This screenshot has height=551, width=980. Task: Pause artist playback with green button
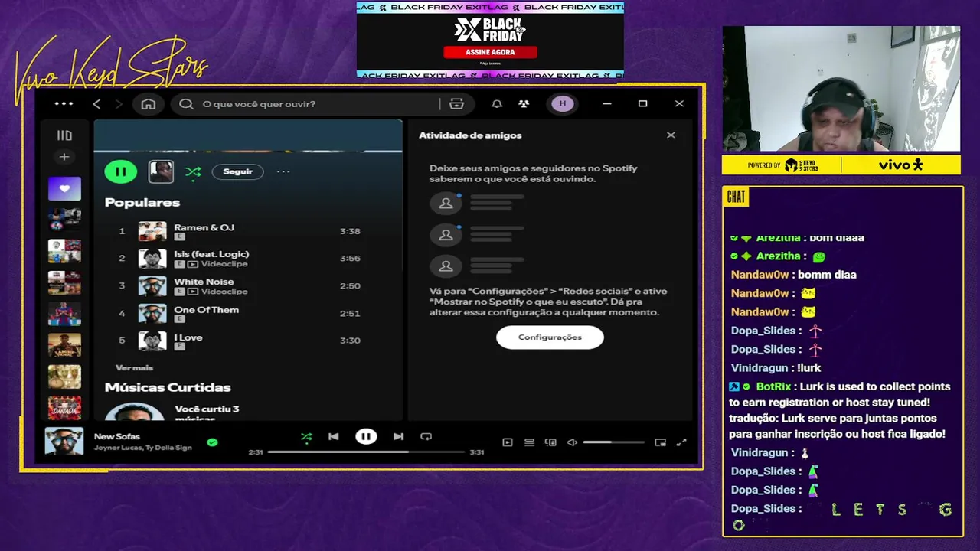click(121, 171)
